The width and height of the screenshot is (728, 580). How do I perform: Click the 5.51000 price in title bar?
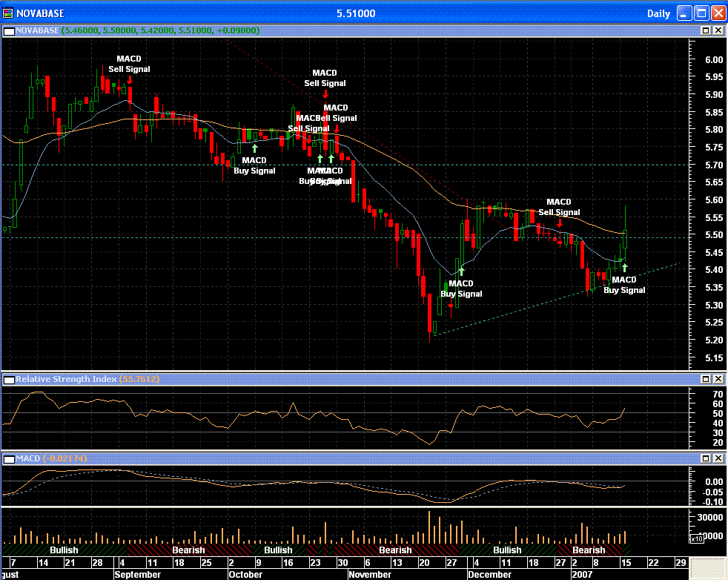[x=356, y=13]
